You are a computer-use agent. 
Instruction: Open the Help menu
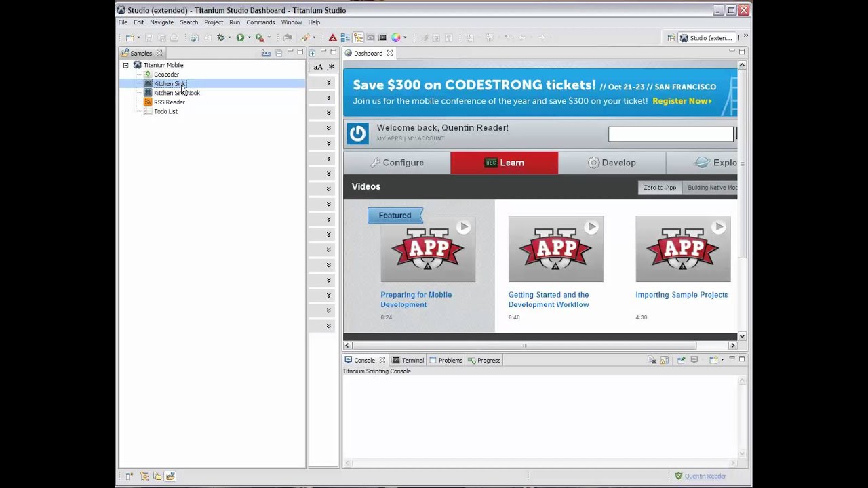pyautogui.click(x=314, y=22)
